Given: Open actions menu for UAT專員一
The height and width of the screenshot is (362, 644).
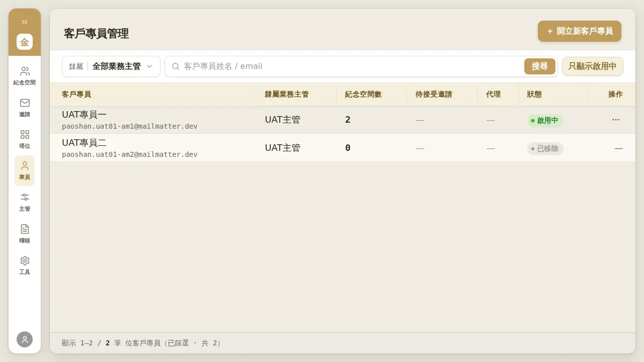Looking at the screenshot, I should (616, 120).
